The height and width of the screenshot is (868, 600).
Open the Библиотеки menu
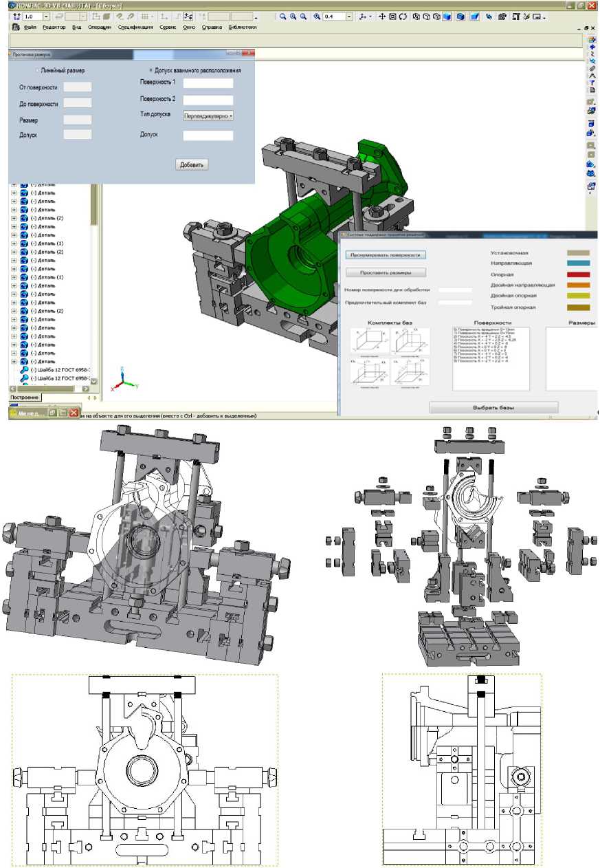243,28
